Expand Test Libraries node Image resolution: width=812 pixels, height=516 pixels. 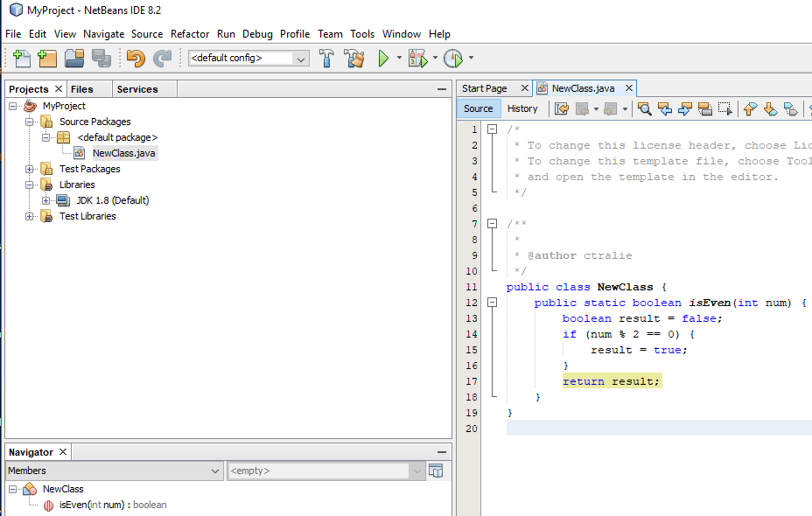point(30,216)
